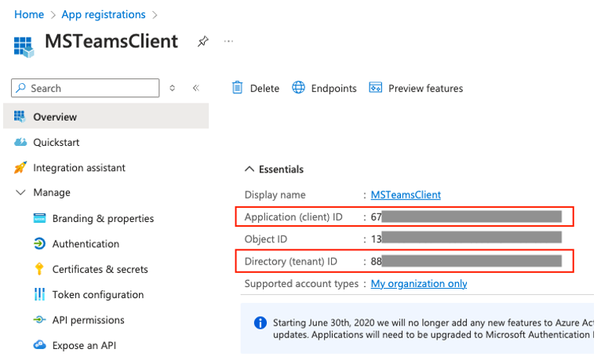Screen dimensions: 612x364
Task: Click the API permissions icon
Action: pyautogui.click(x=39, y=320)
